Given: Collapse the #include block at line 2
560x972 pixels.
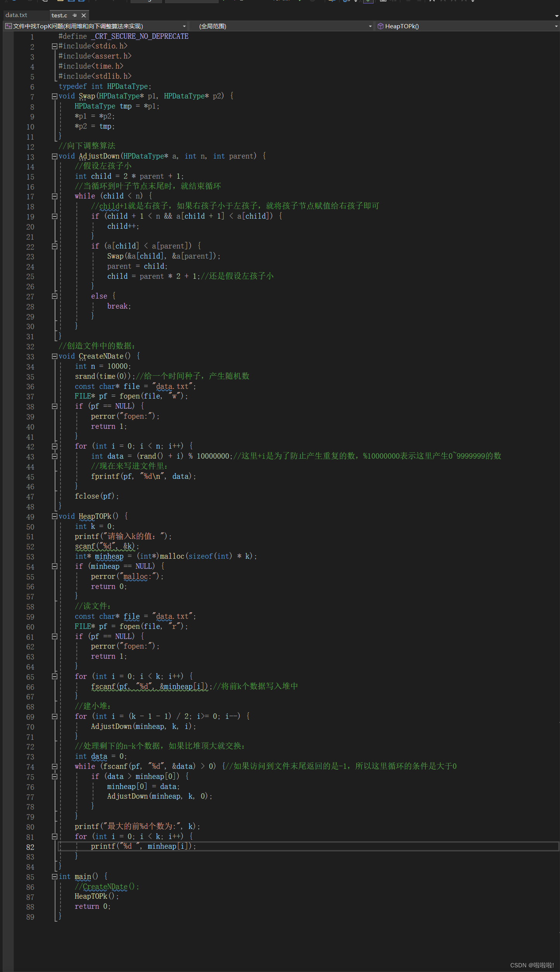Looking at the screenshot, I should 55,46.
